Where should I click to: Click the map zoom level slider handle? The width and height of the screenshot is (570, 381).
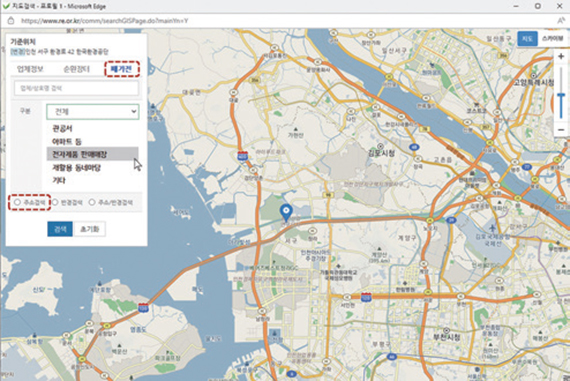click(561, 96)
